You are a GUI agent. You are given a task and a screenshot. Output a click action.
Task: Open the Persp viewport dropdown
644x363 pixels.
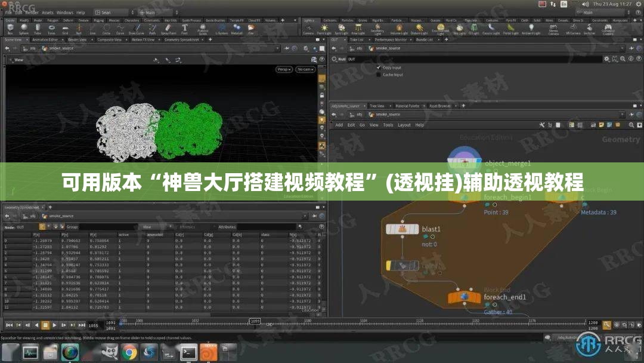coord(284,69)
